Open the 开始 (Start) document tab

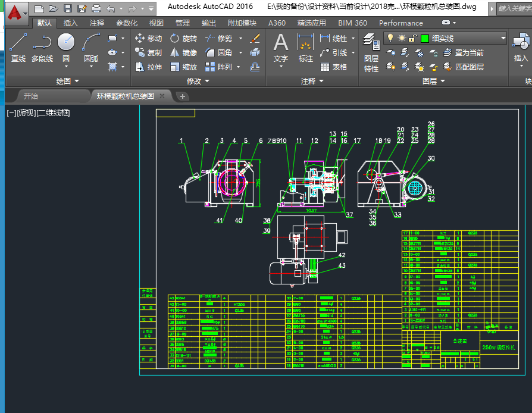click(x=30, y=96)
